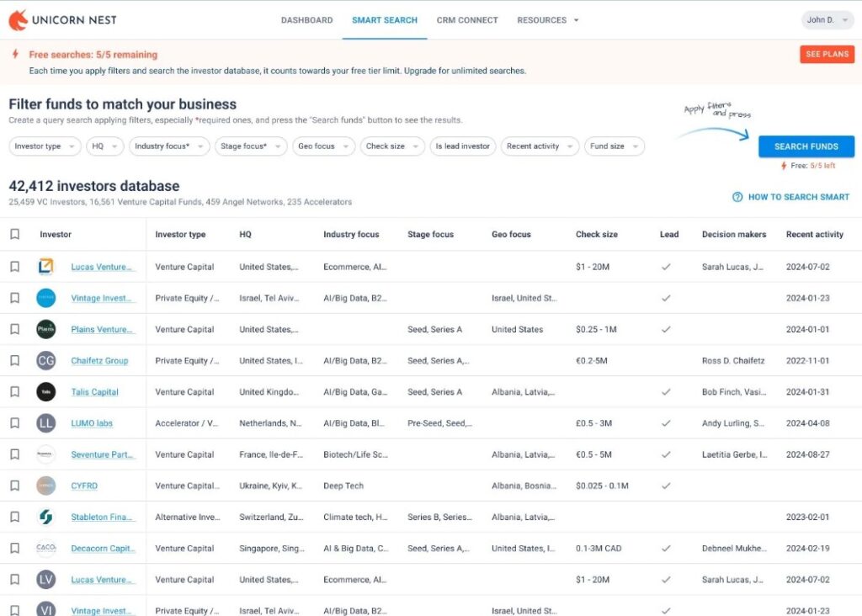Open the Industry focus filter
Viewport: 862px width, 616px height.
tap(169, 146)
